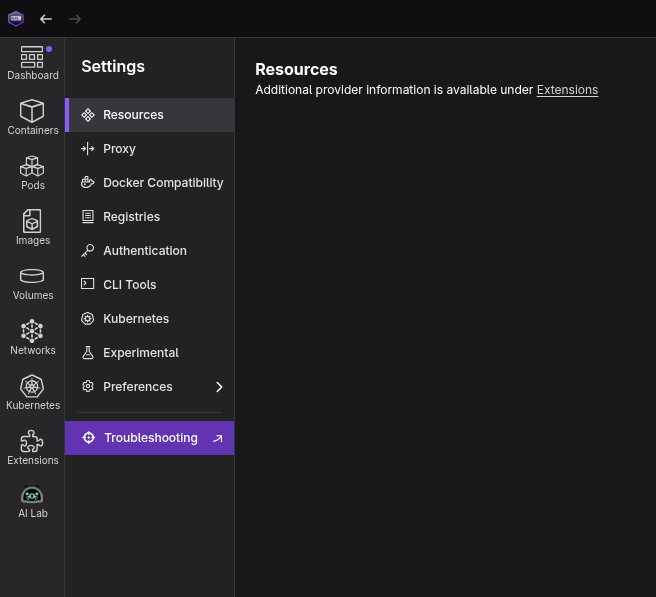Click the Docker Compatibility whale icon
The image size is (656, 597).
tap(87, 182)
